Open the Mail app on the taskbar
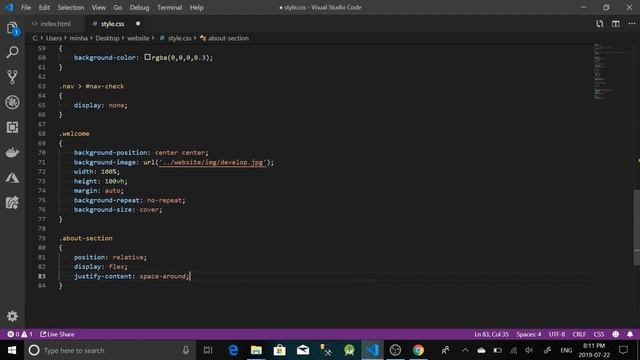The height and width of the screenshot is (360, 640). point(303,350)
